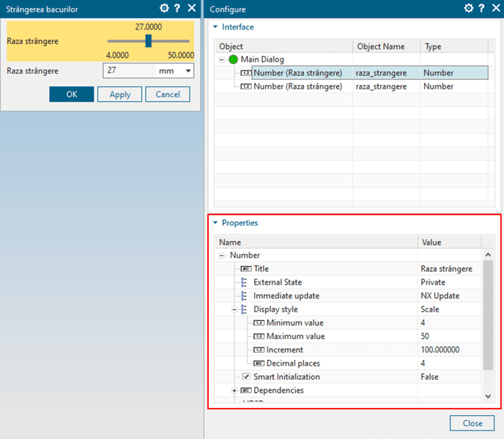Click the OK button

[72, 94]
